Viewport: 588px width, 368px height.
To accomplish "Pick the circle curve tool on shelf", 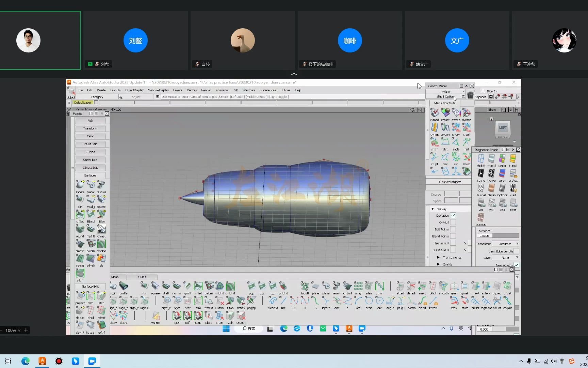I will tap(369, 301).
